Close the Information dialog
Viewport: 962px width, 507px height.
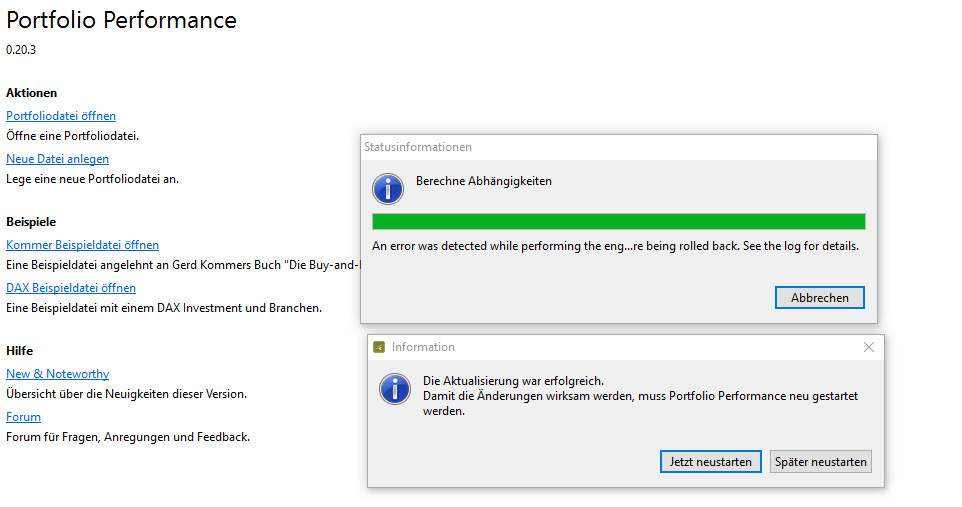869,347
